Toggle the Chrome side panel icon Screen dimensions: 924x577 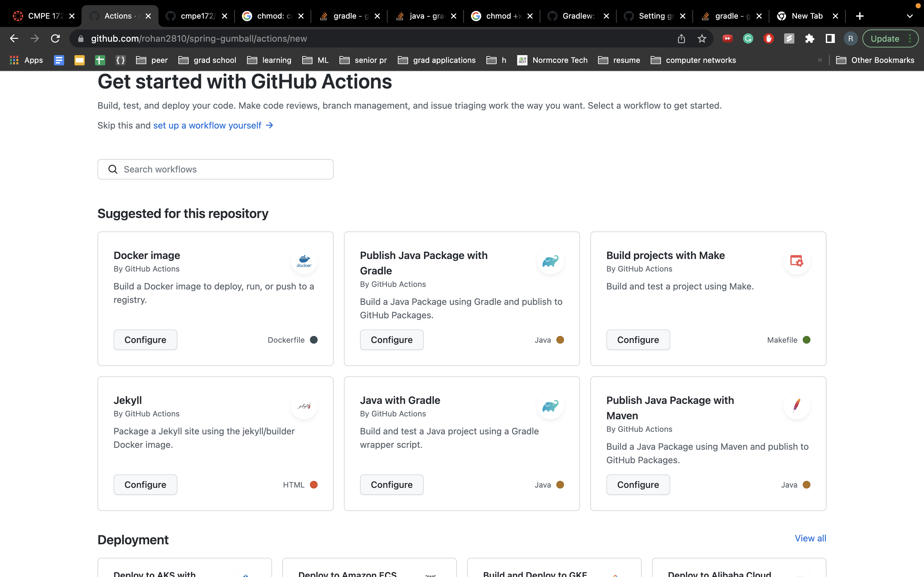tap(830, 38)
